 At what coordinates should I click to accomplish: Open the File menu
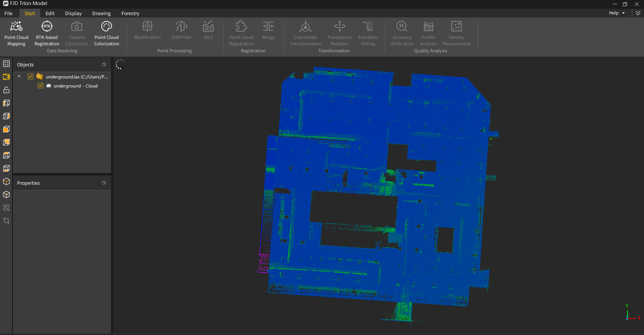(8, 13)
